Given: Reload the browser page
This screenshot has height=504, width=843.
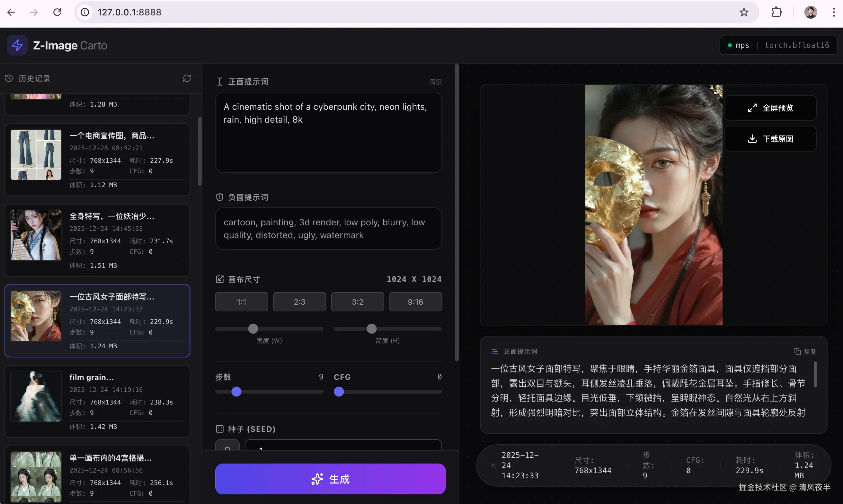Looking at the screenshot, I should point(57,13).
